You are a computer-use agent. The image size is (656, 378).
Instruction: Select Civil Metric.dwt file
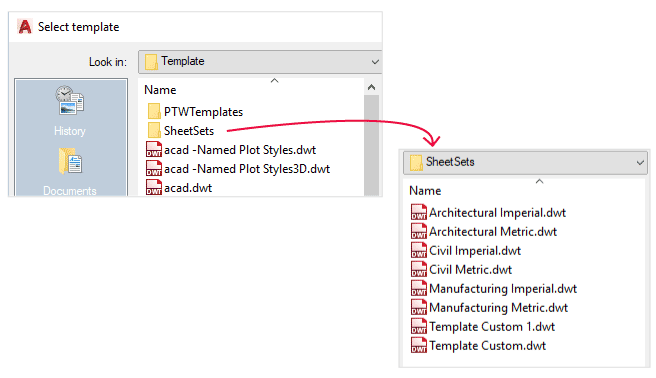pos(470,270)
